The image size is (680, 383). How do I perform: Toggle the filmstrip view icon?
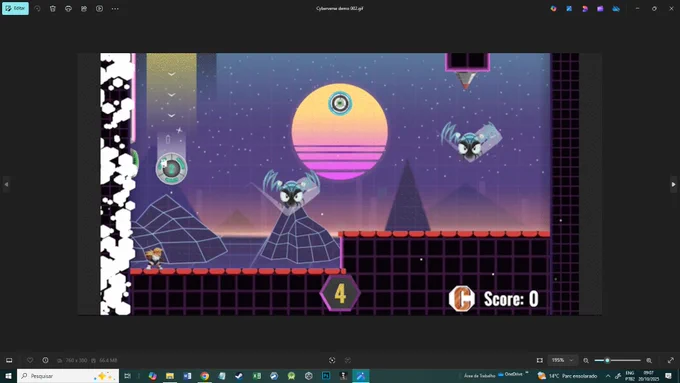pyautogui.click(x=9, y=360)
